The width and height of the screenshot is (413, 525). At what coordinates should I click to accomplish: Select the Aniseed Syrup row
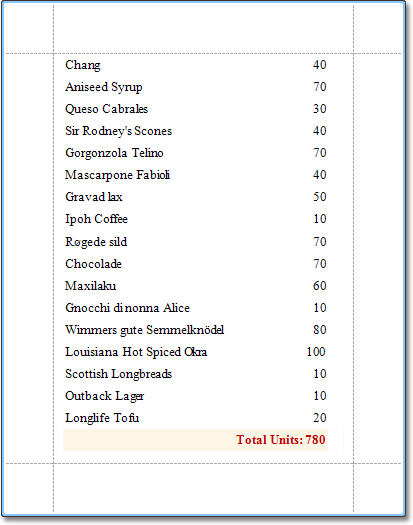pos(196,87)
